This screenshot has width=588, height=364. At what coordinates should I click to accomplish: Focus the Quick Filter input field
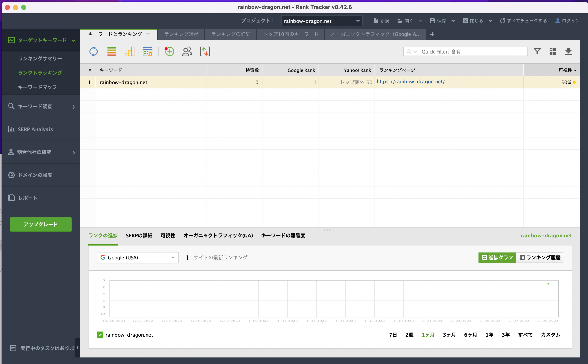point(473,52)
